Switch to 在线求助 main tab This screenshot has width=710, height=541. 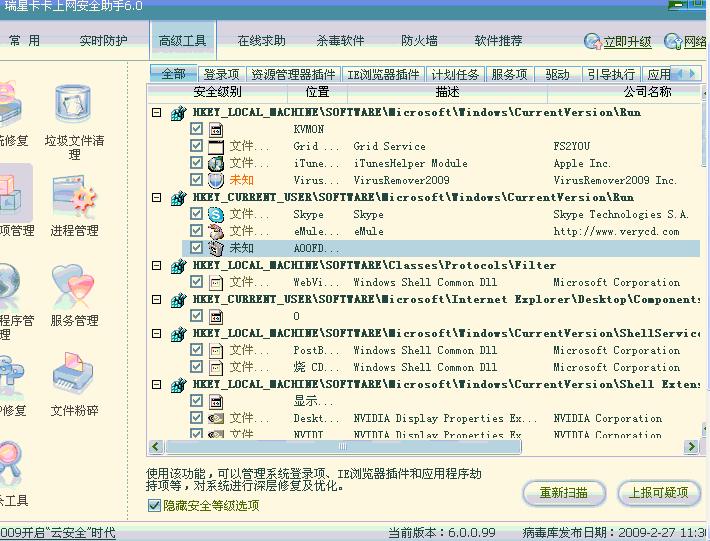point(261,41)
